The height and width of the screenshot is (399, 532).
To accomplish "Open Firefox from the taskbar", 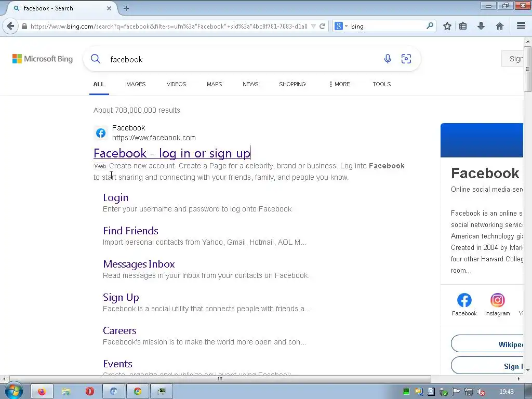I will point(42,392).
